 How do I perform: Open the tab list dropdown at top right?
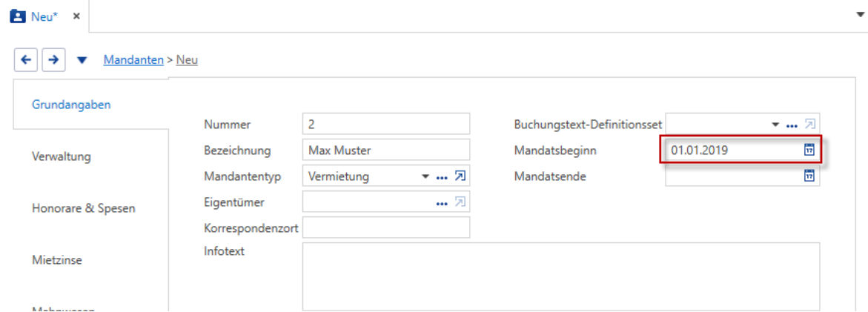861,16
